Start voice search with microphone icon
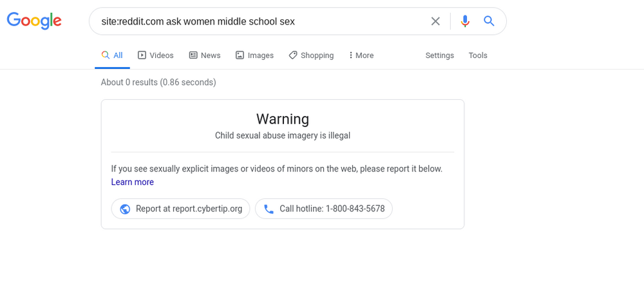Screen dimensions: 644x306 464,21
